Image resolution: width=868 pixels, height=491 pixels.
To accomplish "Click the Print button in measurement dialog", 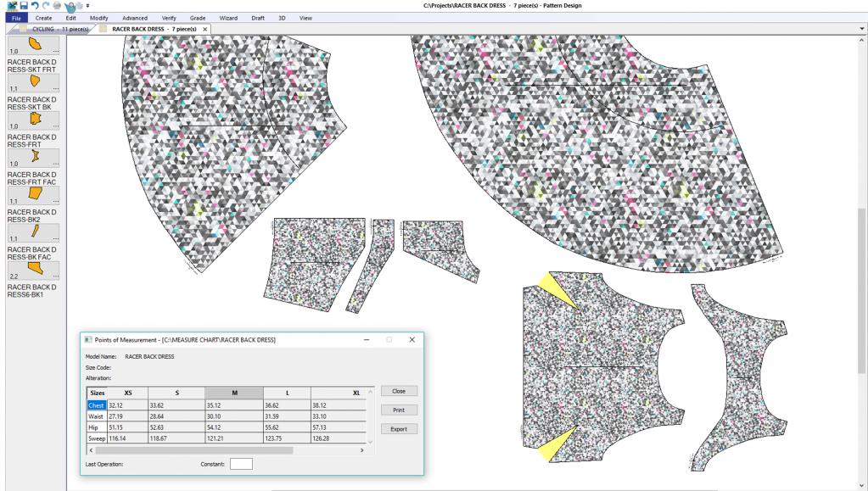I will [x=399, y=410].
